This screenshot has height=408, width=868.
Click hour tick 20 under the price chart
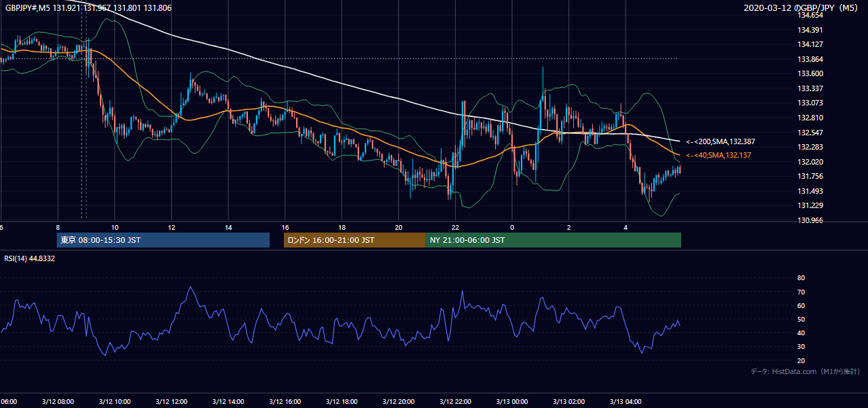click(399, 227)
